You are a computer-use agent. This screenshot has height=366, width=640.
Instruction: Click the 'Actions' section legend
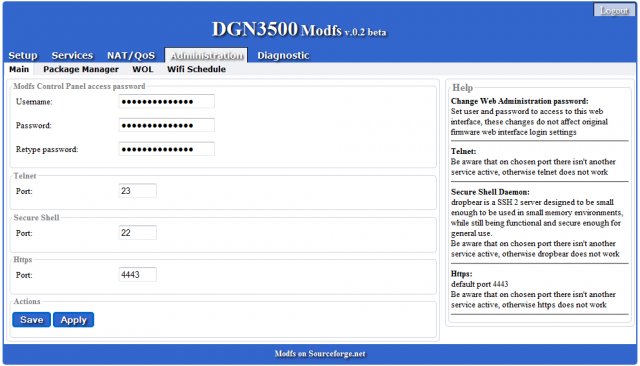27,301
